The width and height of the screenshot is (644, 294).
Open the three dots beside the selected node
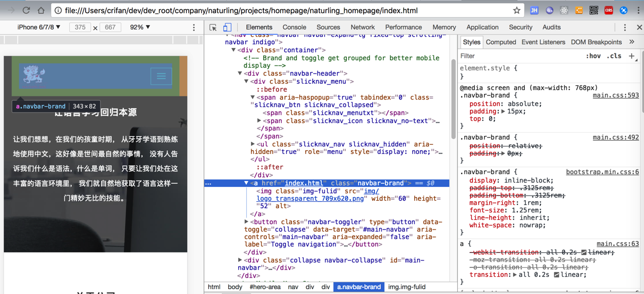(208, 183)
